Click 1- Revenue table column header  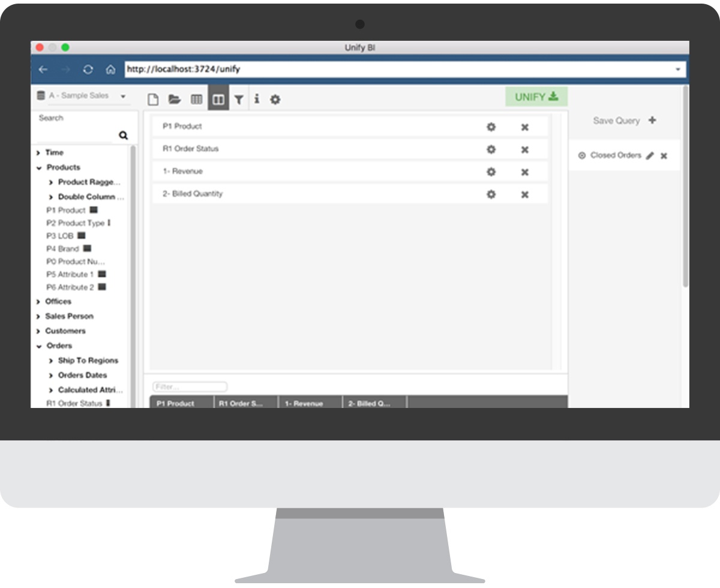coord(310,403)
